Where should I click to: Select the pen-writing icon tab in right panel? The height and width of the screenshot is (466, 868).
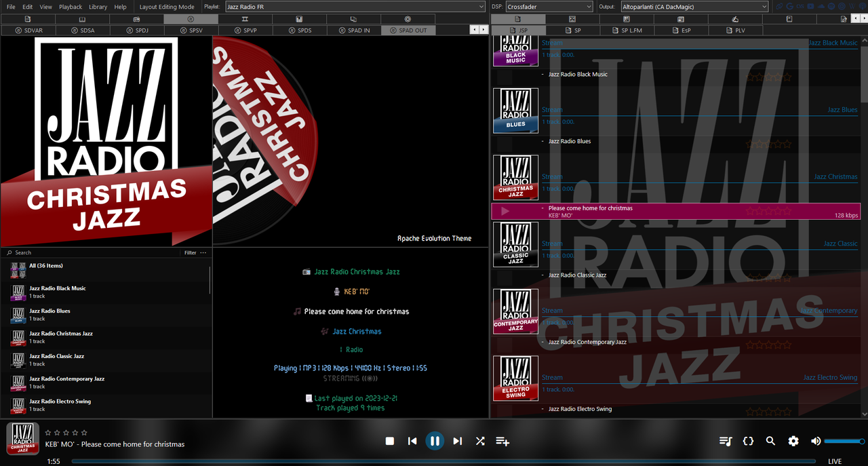pos(735,19)
